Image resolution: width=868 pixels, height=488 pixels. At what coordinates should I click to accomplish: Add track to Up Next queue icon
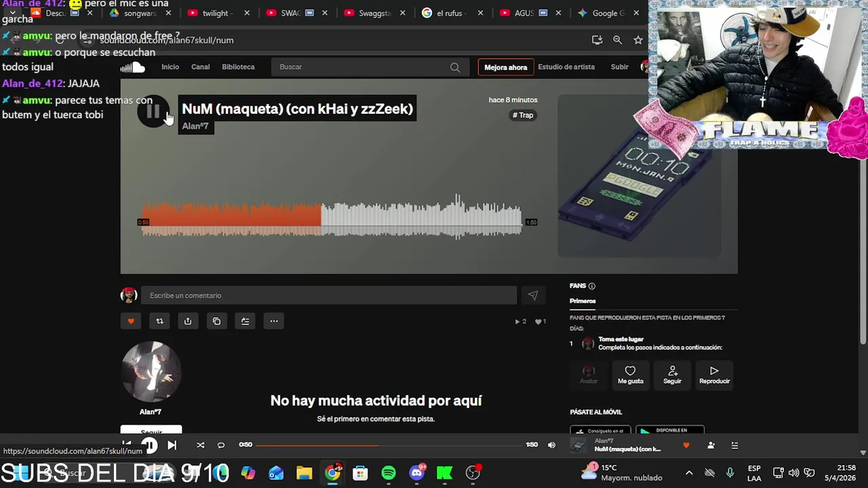pos(245,321)
